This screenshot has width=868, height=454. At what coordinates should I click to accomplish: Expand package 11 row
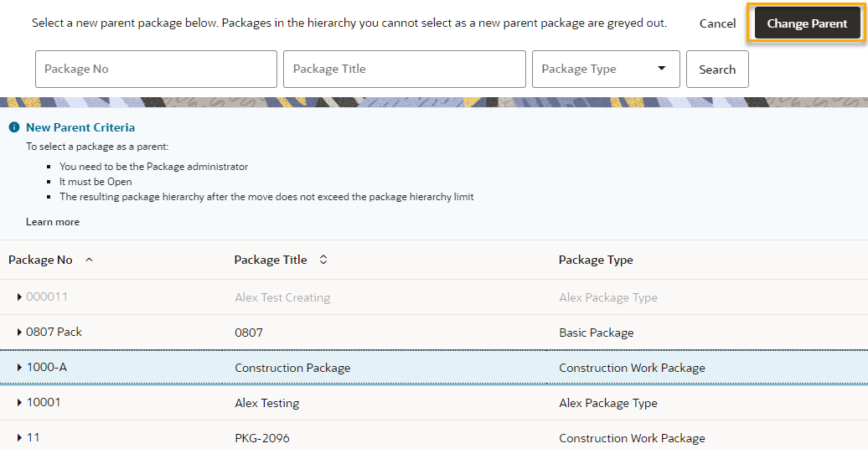19,438
